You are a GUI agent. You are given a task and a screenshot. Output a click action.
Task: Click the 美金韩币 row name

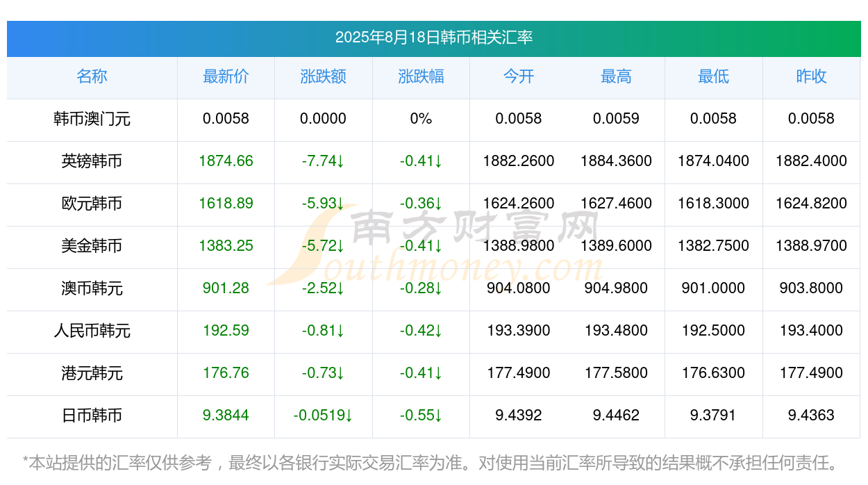(x=92, y=246)
